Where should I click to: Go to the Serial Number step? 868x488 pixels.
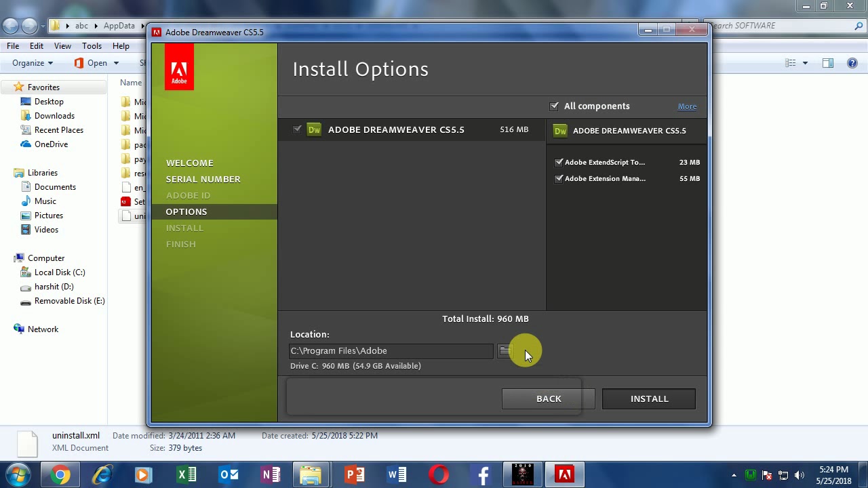coord(203,179)
